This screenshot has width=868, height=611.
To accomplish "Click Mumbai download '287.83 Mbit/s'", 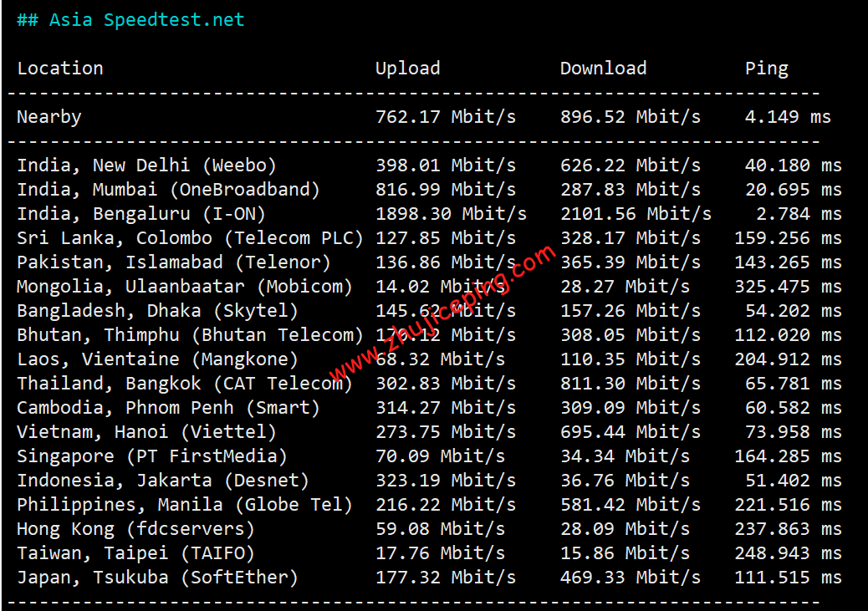I will [x=631, y=189].
